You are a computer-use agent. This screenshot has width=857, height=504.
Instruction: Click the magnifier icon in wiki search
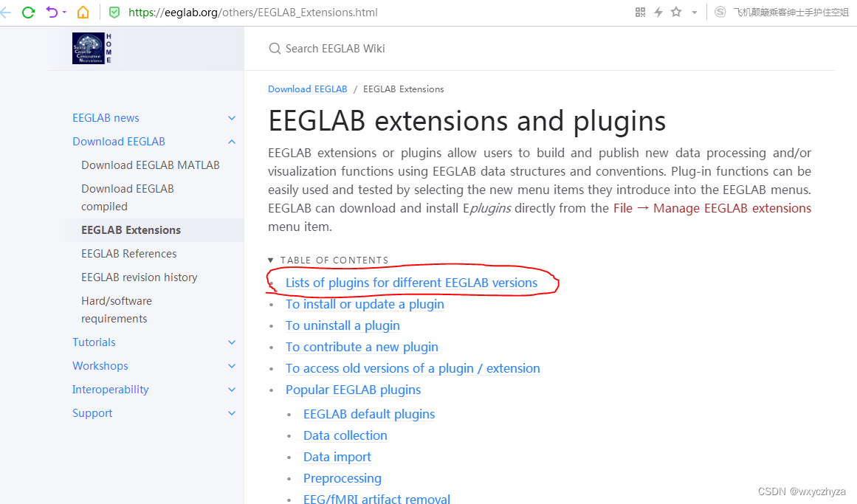click(x=275, y=49)
